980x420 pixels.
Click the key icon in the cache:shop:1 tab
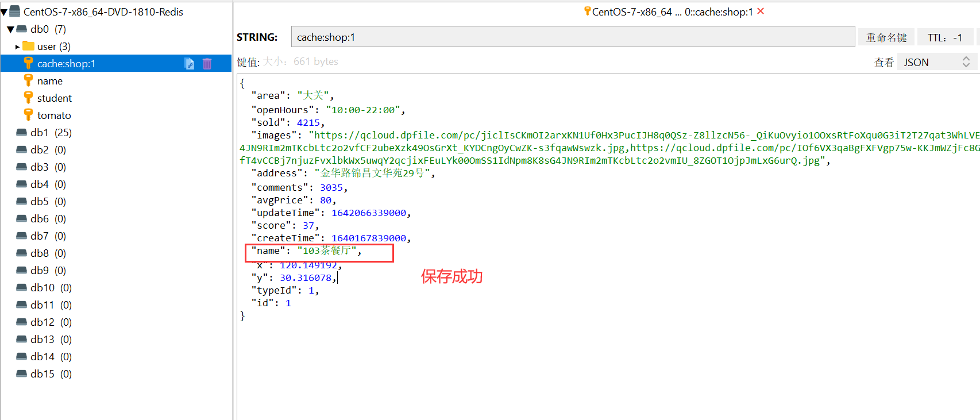click(x=588, y=11)
